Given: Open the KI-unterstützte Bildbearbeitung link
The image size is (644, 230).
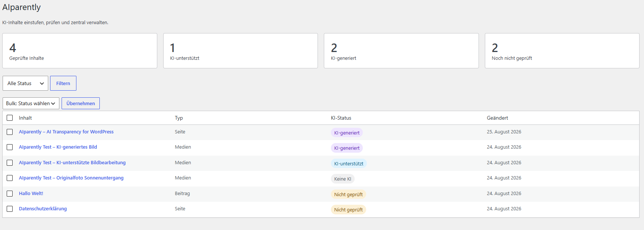Looking at the screenshot, I should pos(72,163).
